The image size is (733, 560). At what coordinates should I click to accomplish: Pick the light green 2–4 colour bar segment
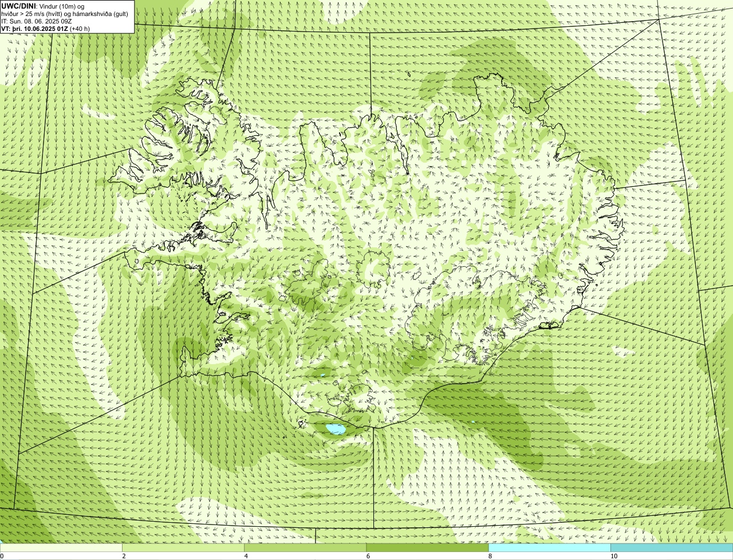point(183,548)
